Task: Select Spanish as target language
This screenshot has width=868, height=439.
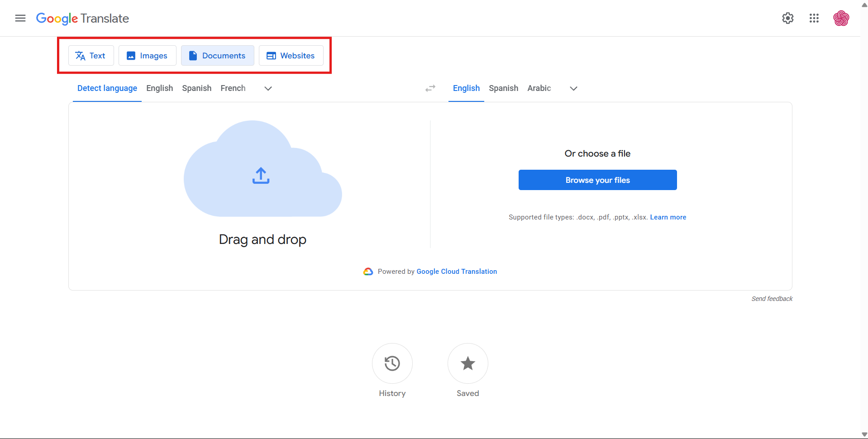Action: pyautogui.click(x=504, y=88)
